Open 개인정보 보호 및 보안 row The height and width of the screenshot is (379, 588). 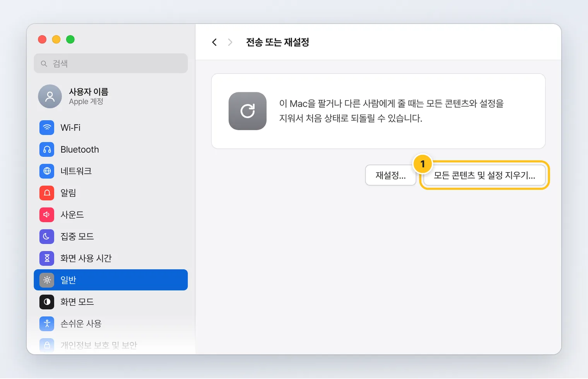point(111,345)
